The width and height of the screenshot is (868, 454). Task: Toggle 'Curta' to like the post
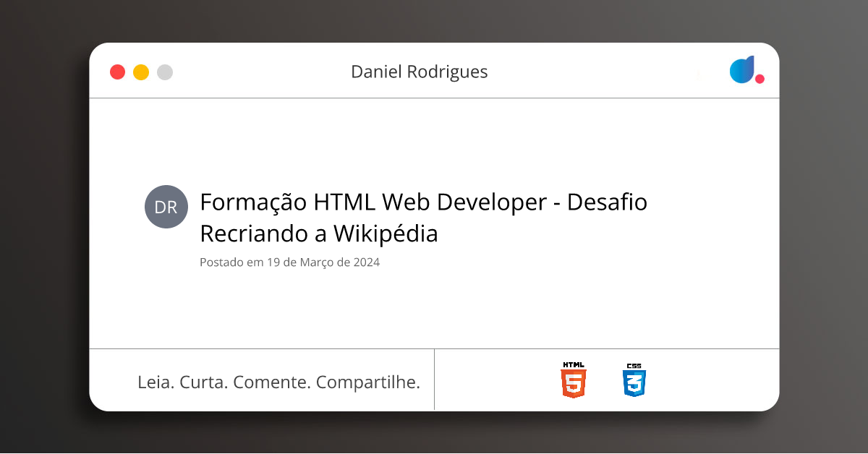click(205, 382)
